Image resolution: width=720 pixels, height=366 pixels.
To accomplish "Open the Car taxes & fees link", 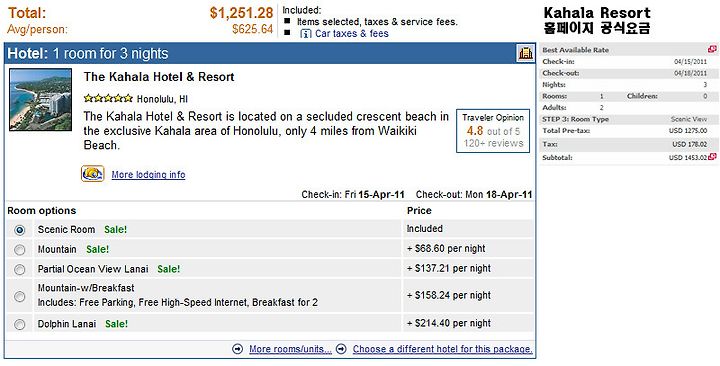I will click(352, 34).
